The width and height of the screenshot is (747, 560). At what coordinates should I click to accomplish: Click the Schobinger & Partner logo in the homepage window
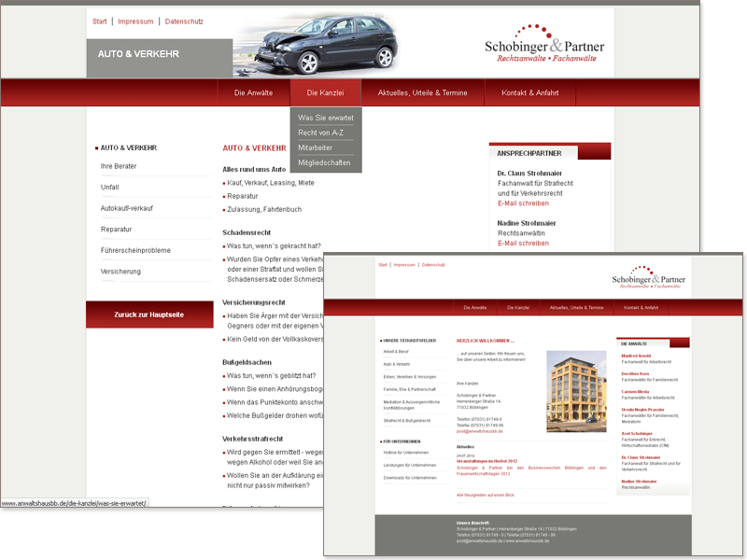coord(648,277)
